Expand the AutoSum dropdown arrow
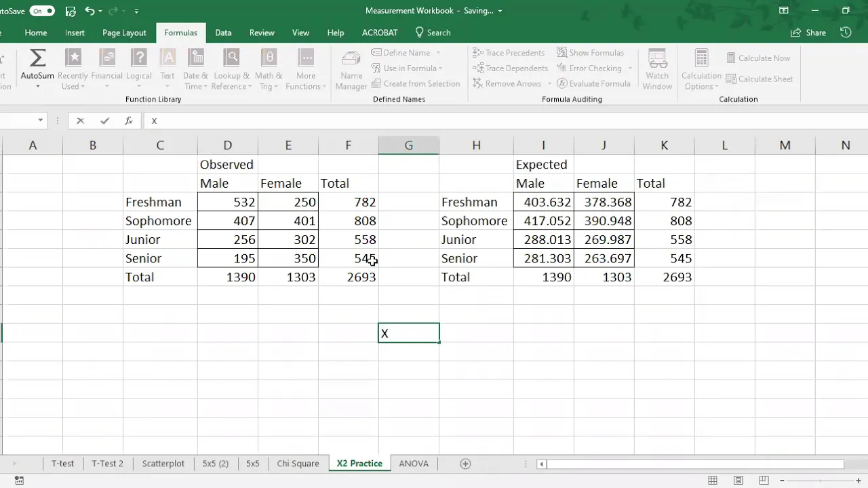This screenshot has height=488, width=868. click(x=37, y=87)
